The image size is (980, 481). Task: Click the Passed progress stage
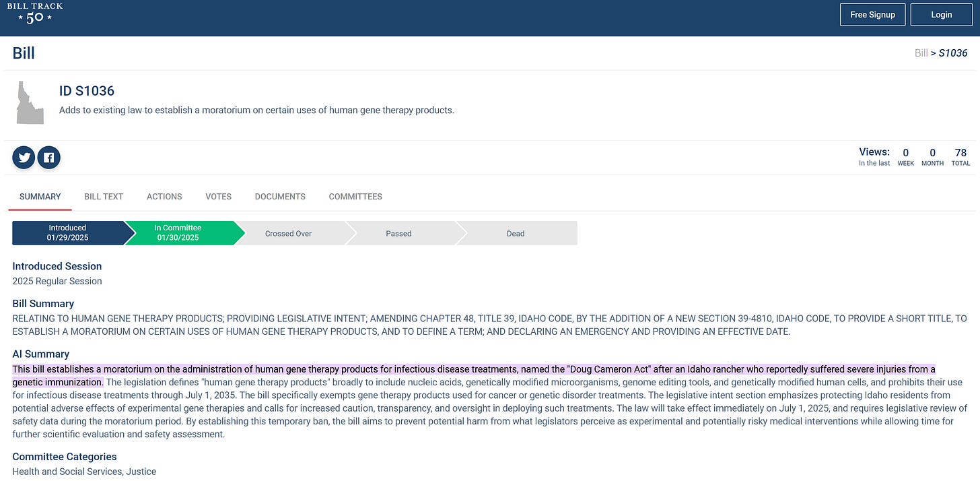point(398,234)
